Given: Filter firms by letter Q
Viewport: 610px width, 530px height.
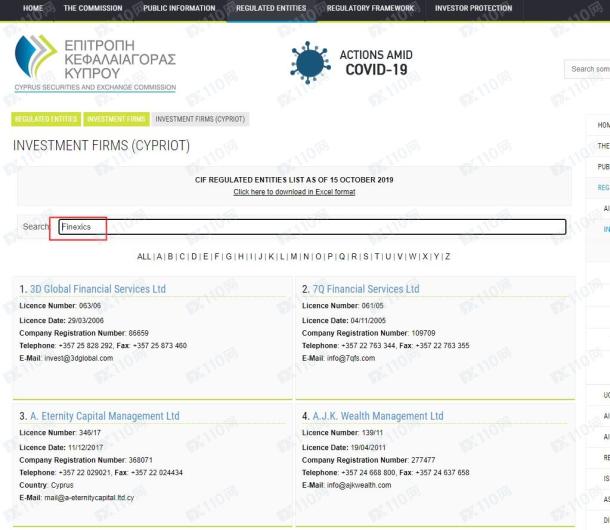Looking at the screenshot, I should (342, 256).
